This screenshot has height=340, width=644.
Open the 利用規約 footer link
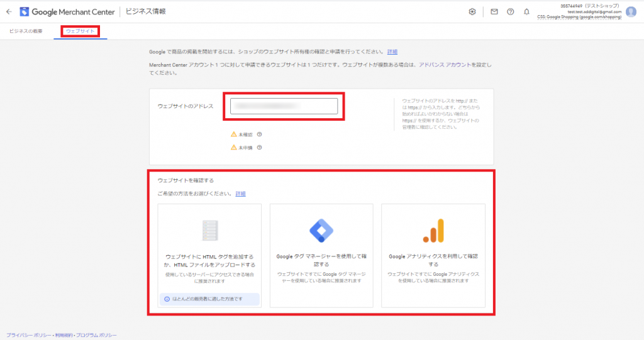(64, 336)
